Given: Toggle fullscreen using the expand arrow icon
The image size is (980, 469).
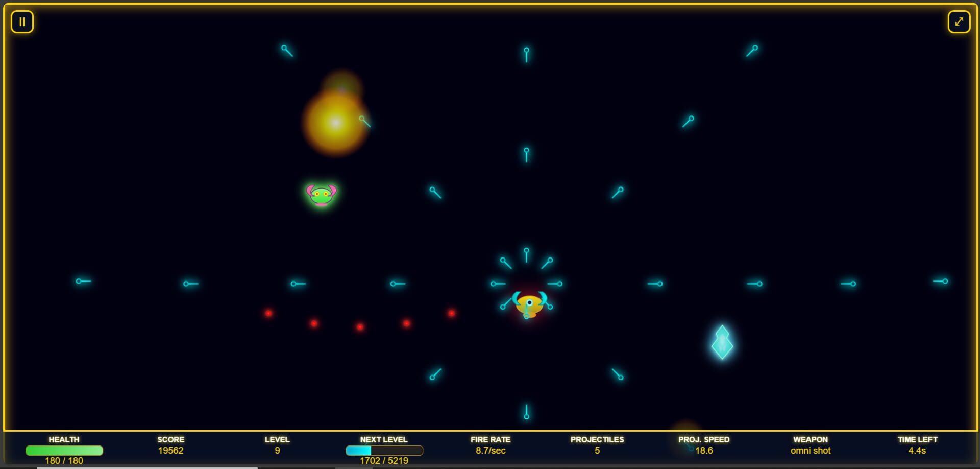Looking at the screenshot, I should pos(959,22).
